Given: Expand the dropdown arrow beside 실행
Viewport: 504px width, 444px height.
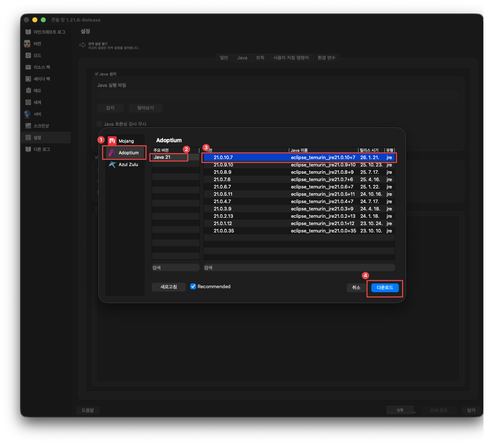Looking at the screenshot, I should (x=415, y=412).
